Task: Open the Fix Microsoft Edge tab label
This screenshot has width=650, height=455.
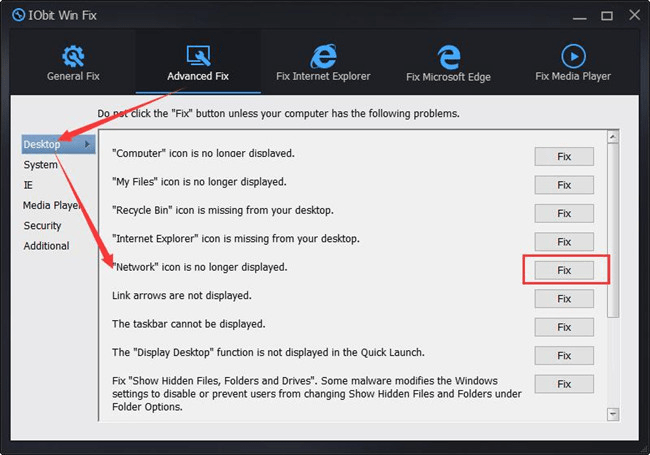Action: (449, 77)
